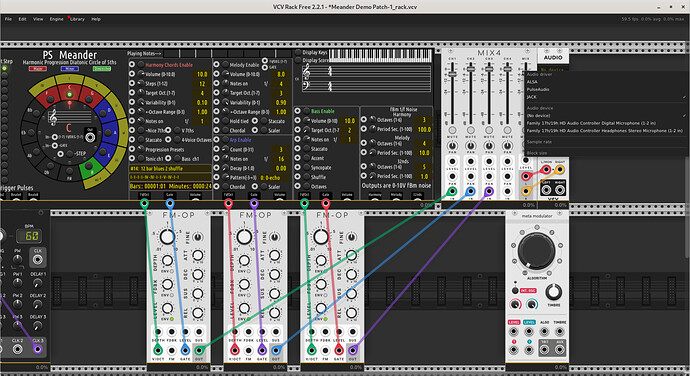The height and width of the screenshot is (376, 690).
Task: Toggle Bass Enable button
Action: 306,111
